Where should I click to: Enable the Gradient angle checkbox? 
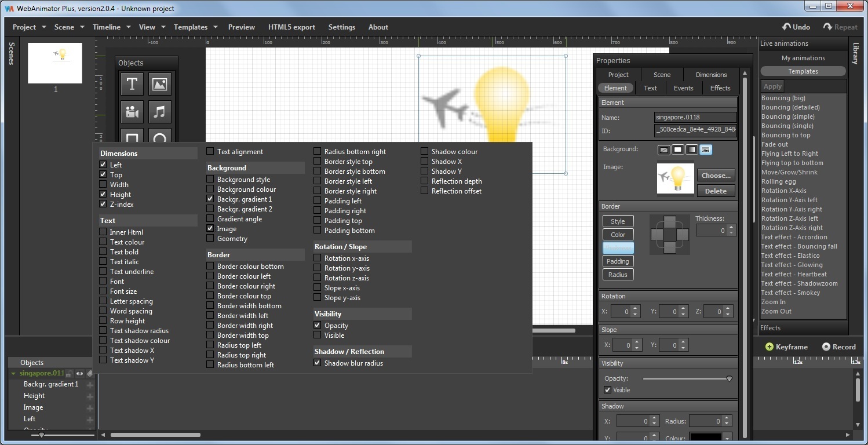tap(210, 219)
